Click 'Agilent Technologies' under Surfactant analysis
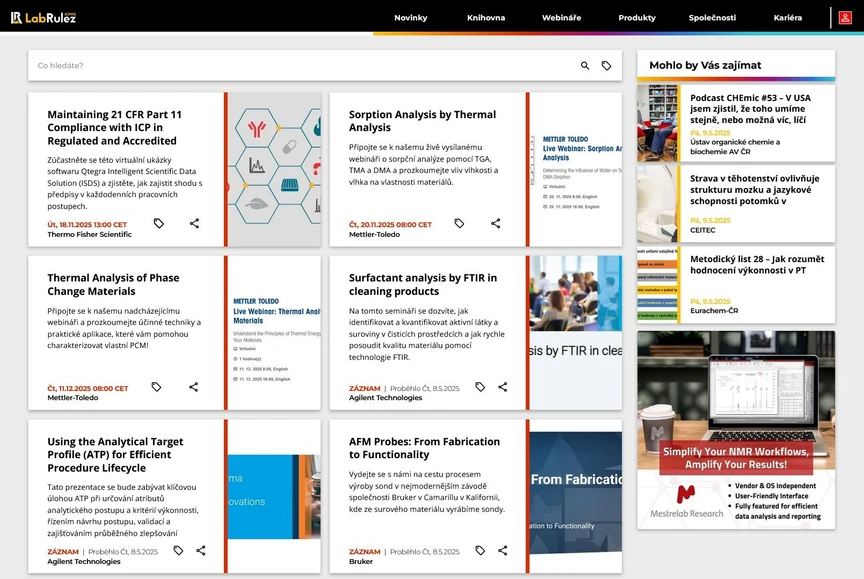This screenshot has width=864, height=579. coord(385,397)
